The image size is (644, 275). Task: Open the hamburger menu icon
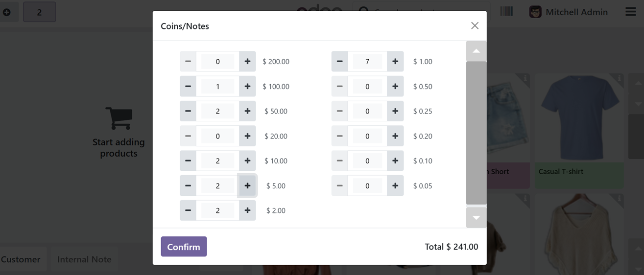point(631,11)
